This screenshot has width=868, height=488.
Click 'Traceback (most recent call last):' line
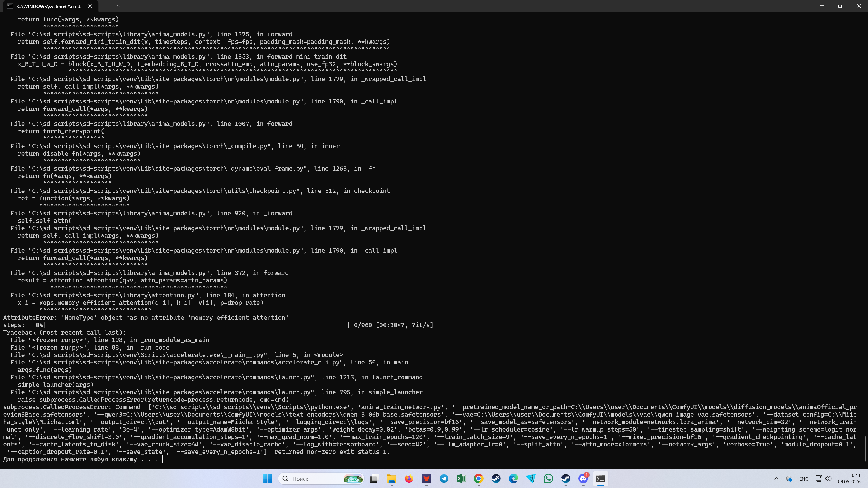[64, 332]
